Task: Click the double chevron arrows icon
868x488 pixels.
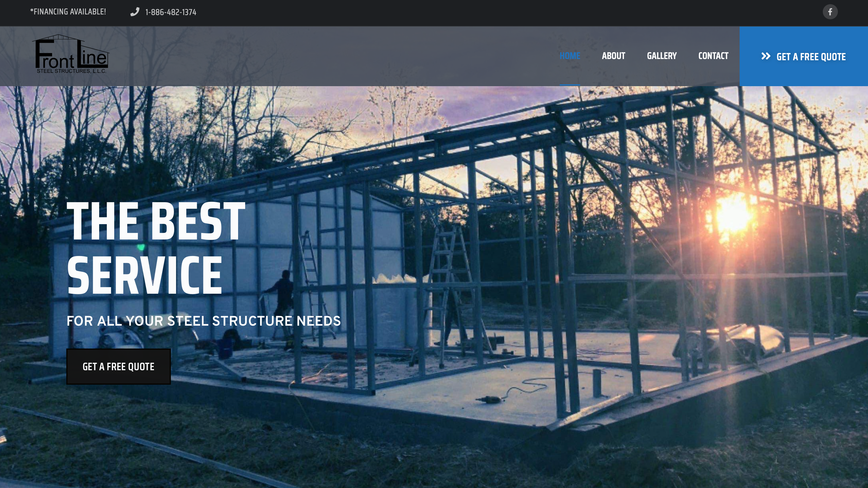Action: click(766, 56)
